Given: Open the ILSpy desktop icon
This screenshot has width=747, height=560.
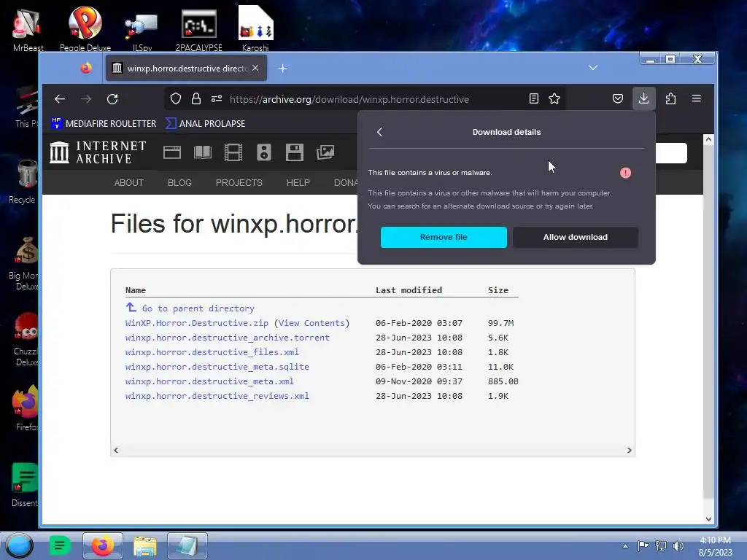Looking at the screenshot, I should (142, 31).
